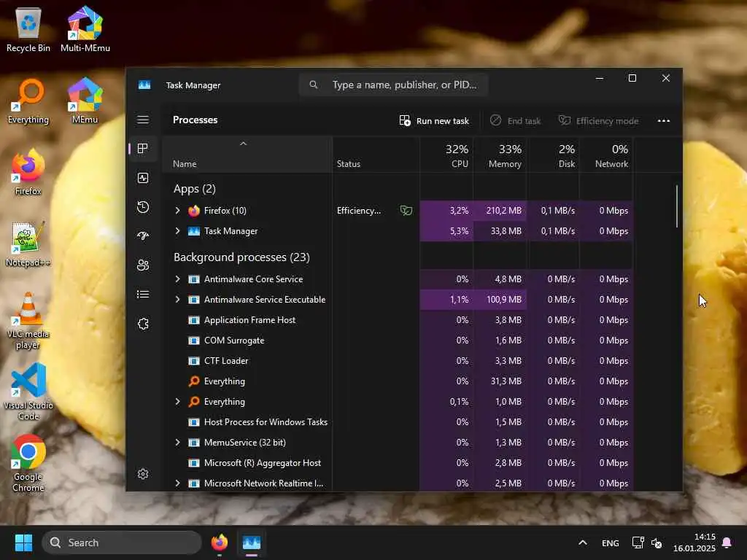Show hidden tray icons chevron

(583, 542)
